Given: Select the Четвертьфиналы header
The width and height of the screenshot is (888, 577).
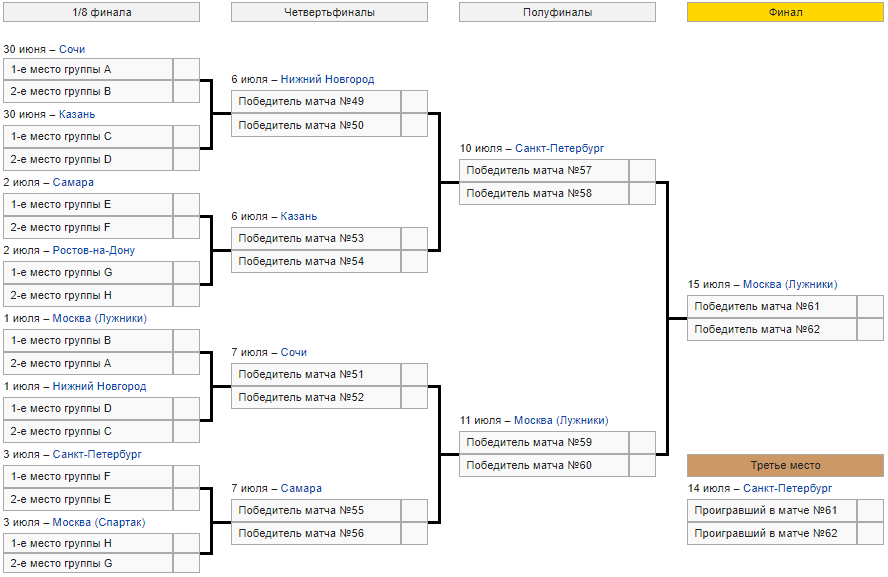Looking at the screenshot, I should (329, 12).
